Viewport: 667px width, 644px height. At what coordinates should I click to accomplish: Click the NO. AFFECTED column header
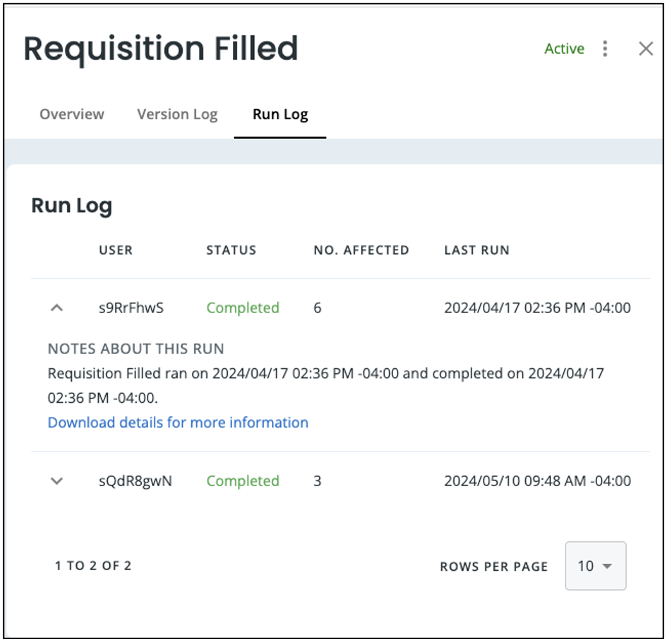(361, 250)
